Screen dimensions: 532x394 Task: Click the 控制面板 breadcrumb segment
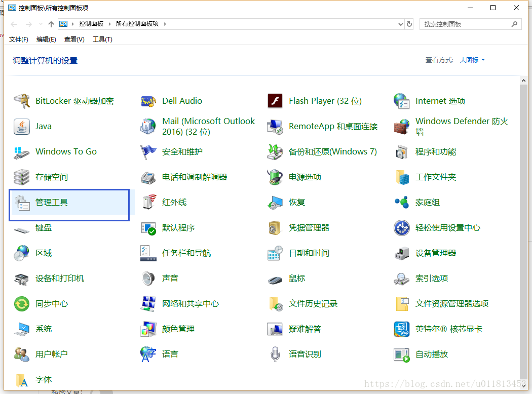click(x=91, y=24)
